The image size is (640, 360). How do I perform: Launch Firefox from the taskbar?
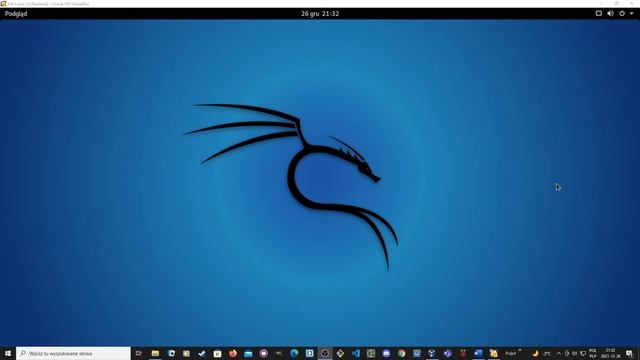[233, 353]
